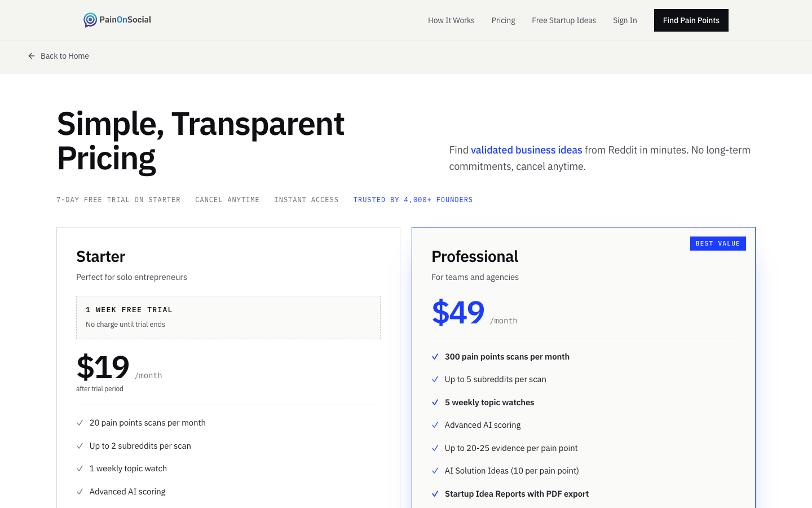Click the Professional plan heading
Screen dimensions: 812x508
point(475,257)
